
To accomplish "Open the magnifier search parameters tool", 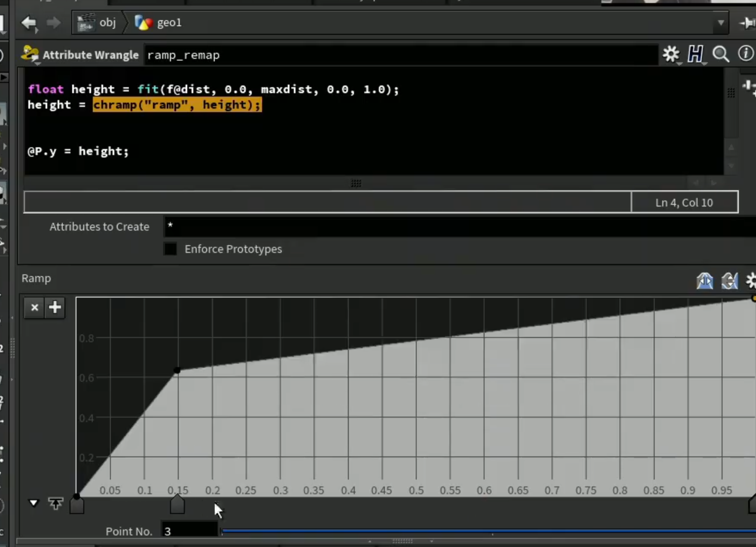I will tap(721, 54).
